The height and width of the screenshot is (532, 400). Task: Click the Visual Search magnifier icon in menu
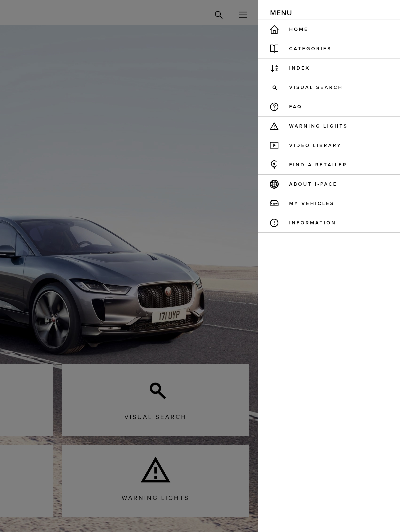[x=275, y=88]
